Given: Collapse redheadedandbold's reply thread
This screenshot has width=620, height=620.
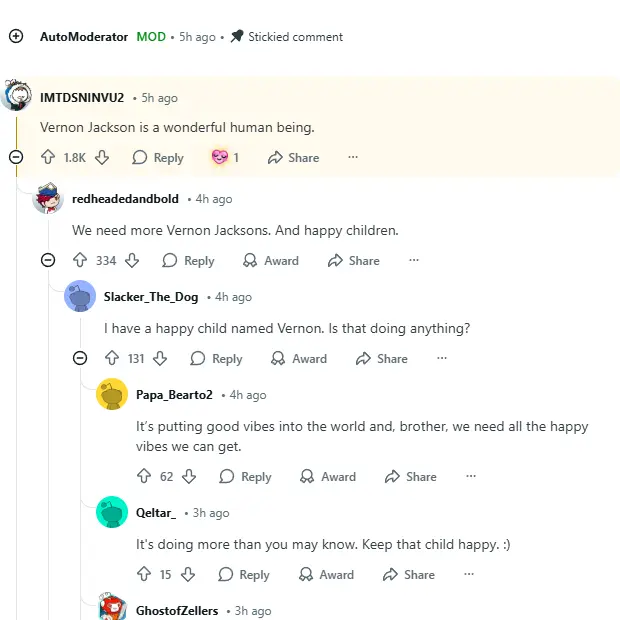Looking at the screenshot, I should (x=48, y=261).
